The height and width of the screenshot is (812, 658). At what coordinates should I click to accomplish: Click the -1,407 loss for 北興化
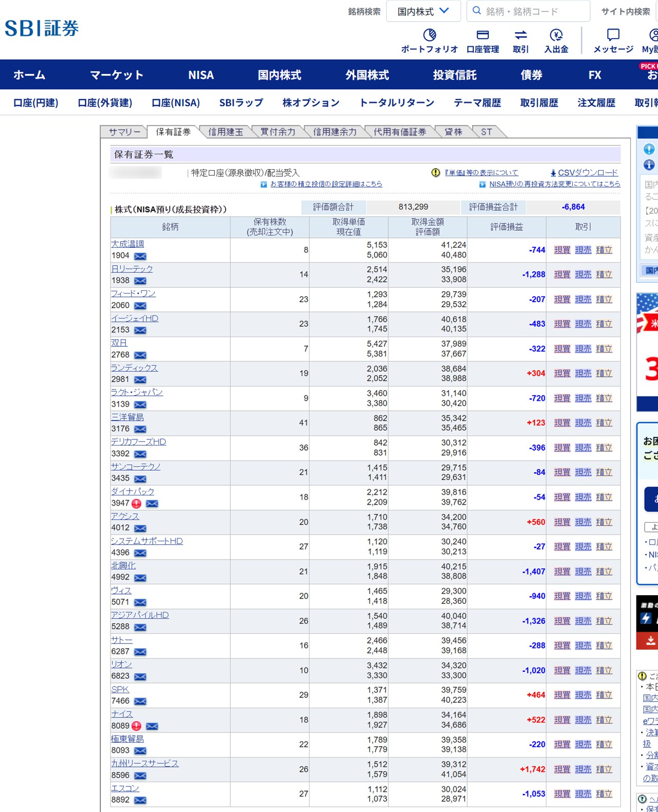click(534, 571)
